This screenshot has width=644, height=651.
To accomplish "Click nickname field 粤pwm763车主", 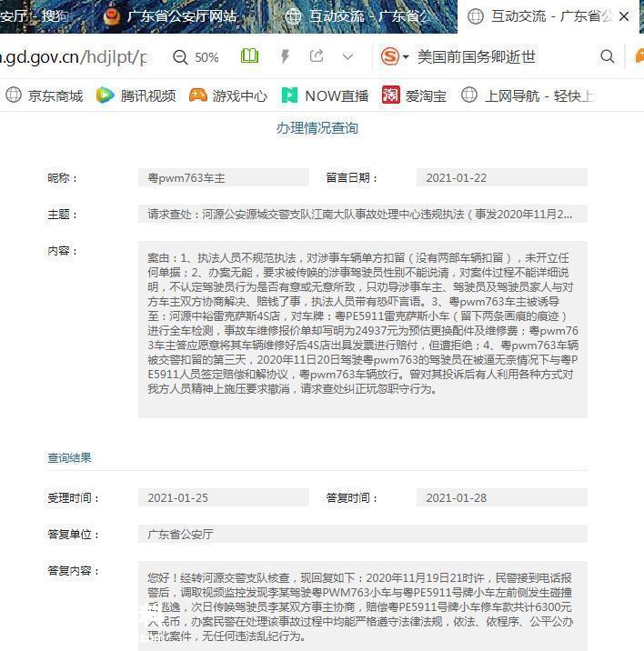I will click(224, 177).
